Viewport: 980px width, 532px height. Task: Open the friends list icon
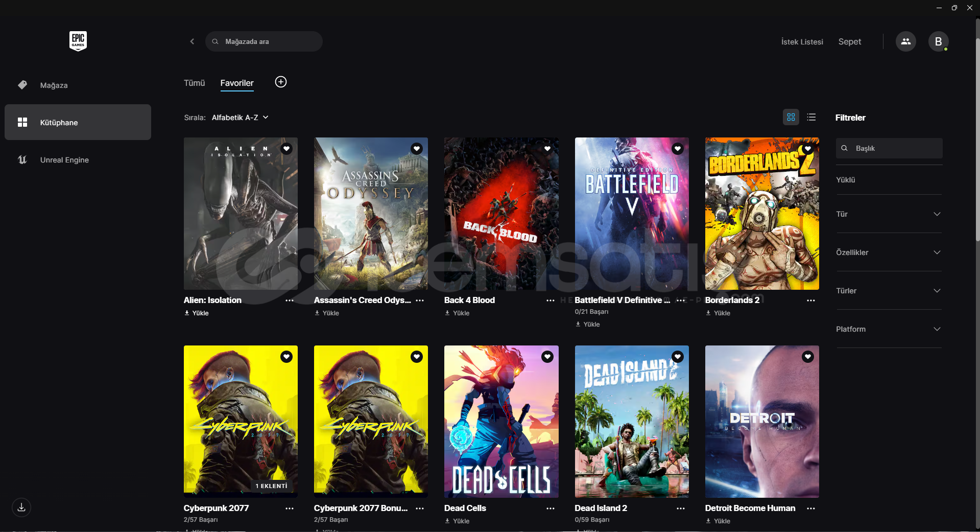coord(905,41)
